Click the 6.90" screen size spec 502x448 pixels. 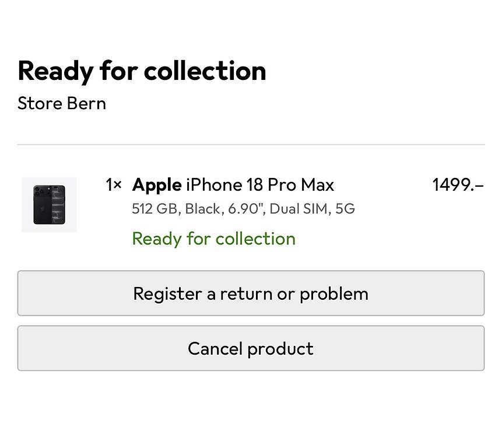coord(245,209)
